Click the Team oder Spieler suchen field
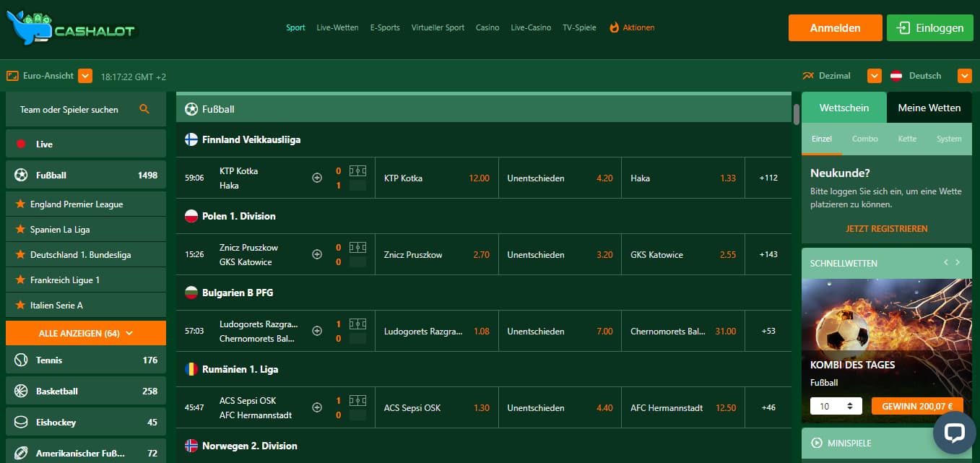 (86, 110)
